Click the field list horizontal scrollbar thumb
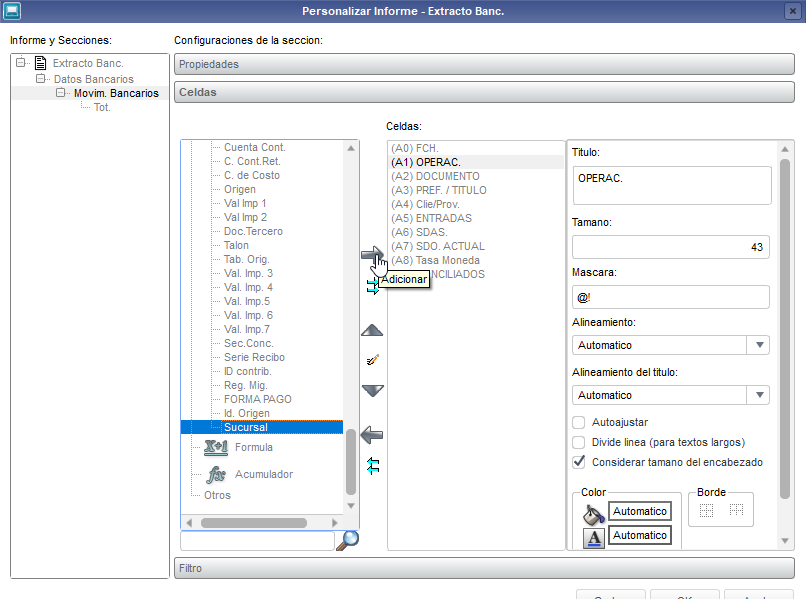This screenshot has height=599, width=806. coord(254,522)
